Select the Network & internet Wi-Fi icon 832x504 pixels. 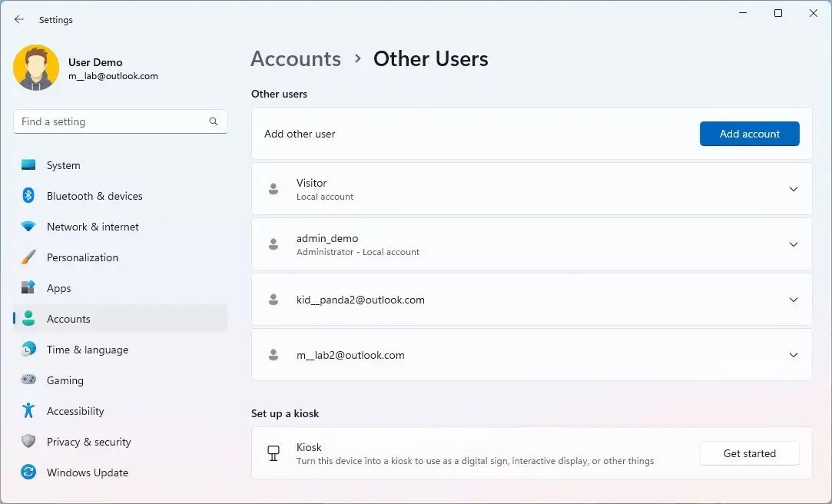[x=28, y=227]
